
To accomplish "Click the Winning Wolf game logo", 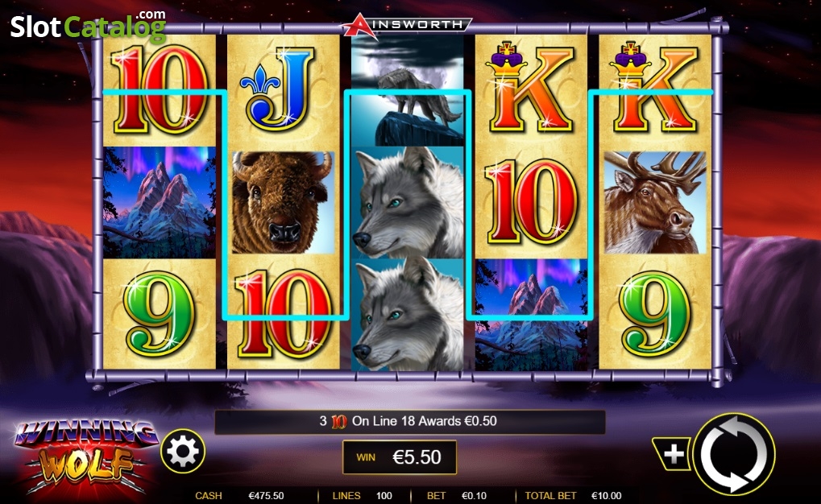I will point(84,456).
